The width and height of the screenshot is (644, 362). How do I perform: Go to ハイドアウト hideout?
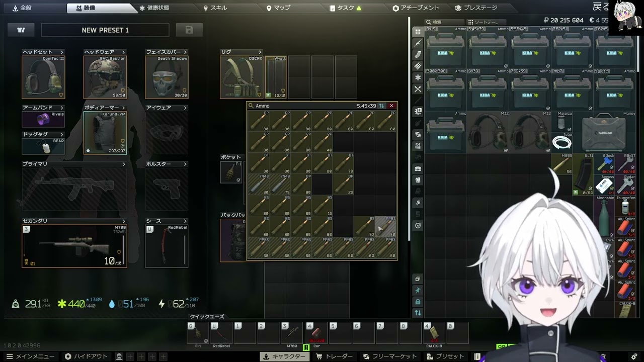point(86,356)
